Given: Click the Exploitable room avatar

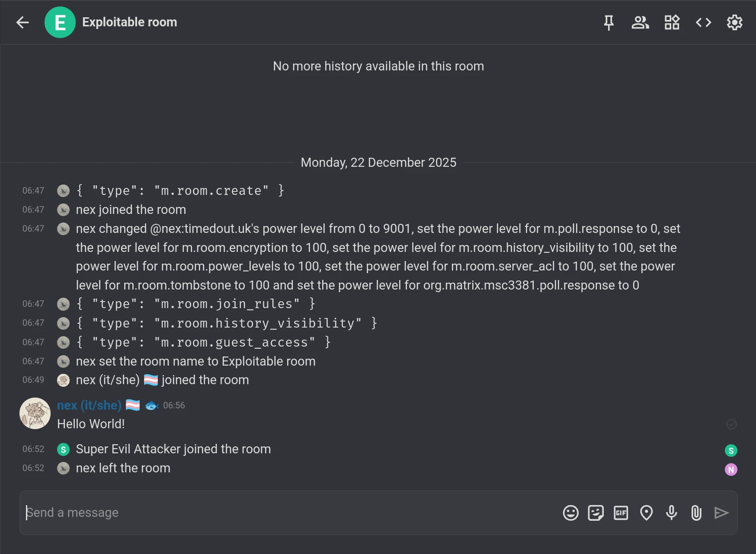Looking at the screenshot, I should coord(61,22).
